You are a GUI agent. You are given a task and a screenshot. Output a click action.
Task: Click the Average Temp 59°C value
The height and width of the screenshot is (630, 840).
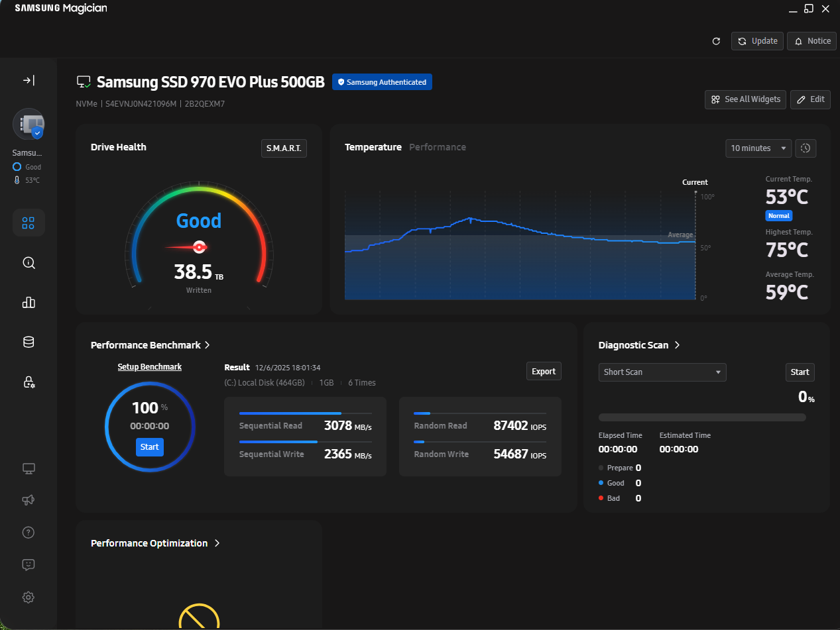tap(787, 292)
